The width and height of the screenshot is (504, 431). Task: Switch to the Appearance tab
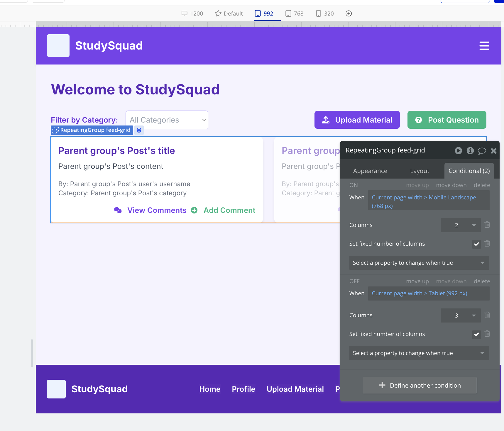point(370,171)
